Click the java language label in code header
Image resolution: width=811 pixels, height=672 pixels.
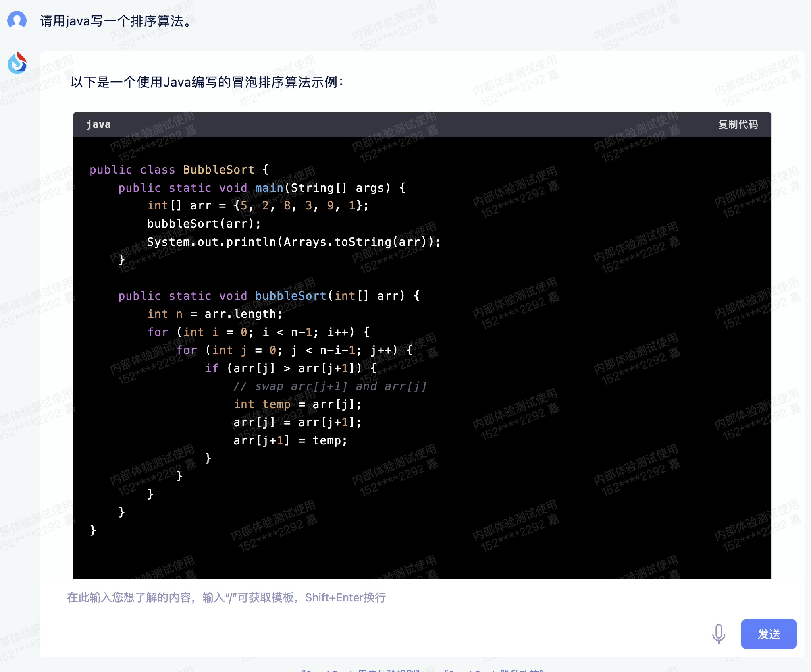tap(98, 124)
